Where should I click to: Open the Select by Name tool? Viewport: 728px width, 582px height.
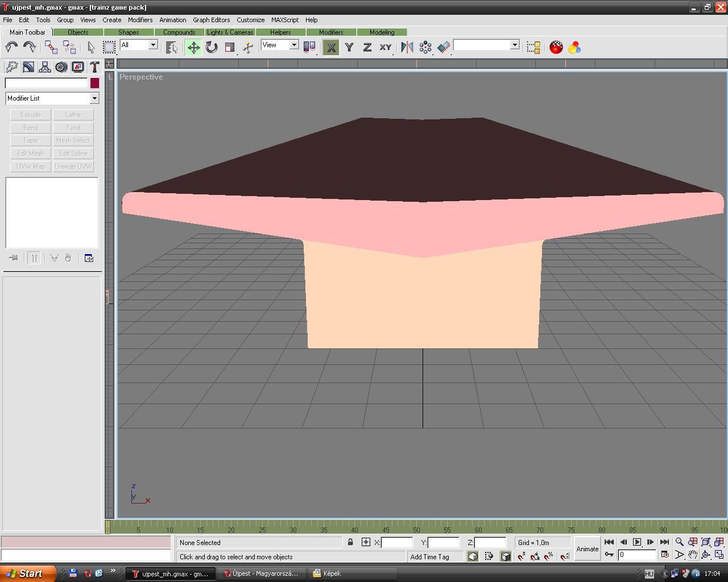click(x=172, y=48)
